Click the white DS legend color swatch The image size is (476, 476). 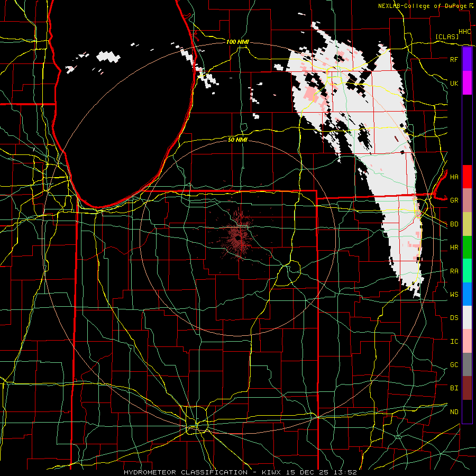click(467, 317)
